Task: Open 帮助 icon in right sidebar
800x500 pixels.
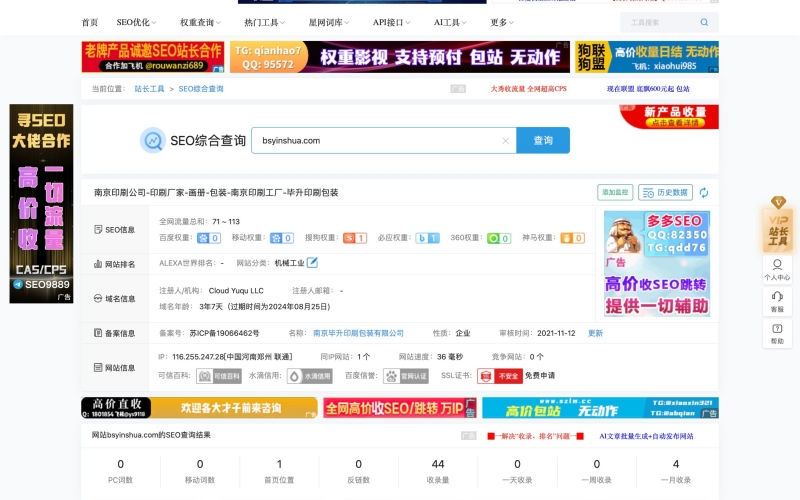Action: point(777,334)
